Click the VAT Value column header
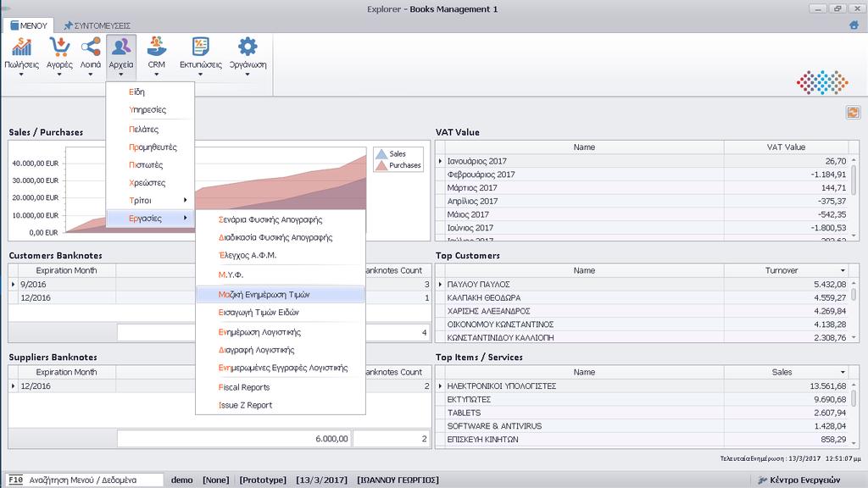Image resolution: width=868 pixels, height=488 pixels. (786, 147)
